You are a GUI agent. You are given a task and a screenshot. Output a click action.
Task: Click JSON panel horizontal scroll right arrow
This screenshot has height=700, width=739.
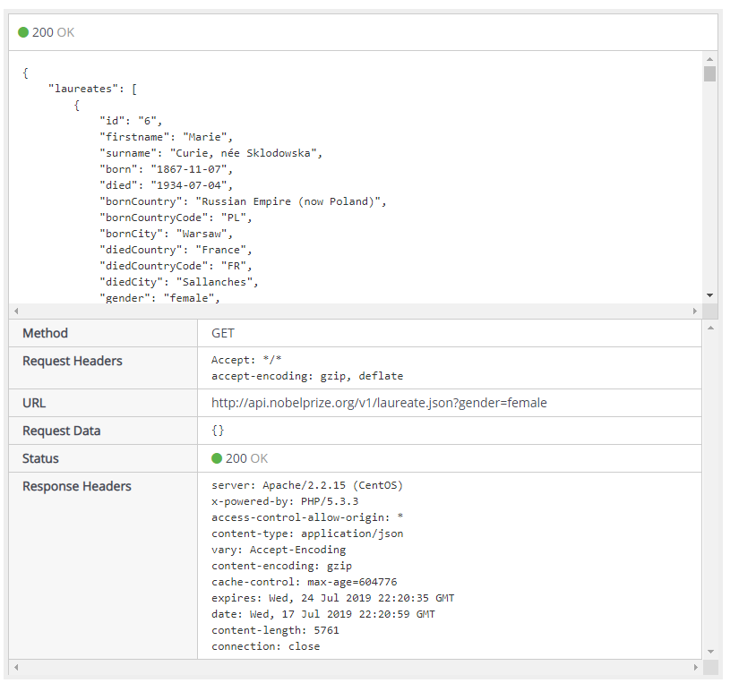(x=695, y=312)
